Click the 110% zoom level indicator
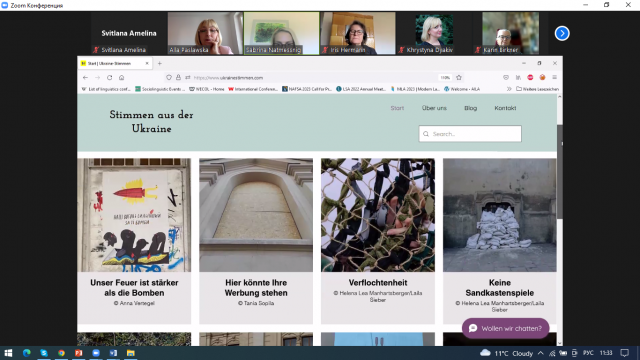This screenshot has height=360, width=640. pyautogui.click(x=444, y=78)
